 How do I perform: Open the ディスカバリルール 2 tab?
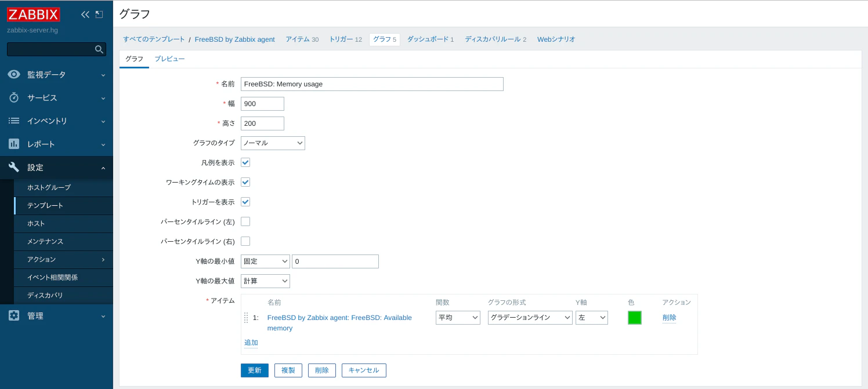(x=496, y=39)
